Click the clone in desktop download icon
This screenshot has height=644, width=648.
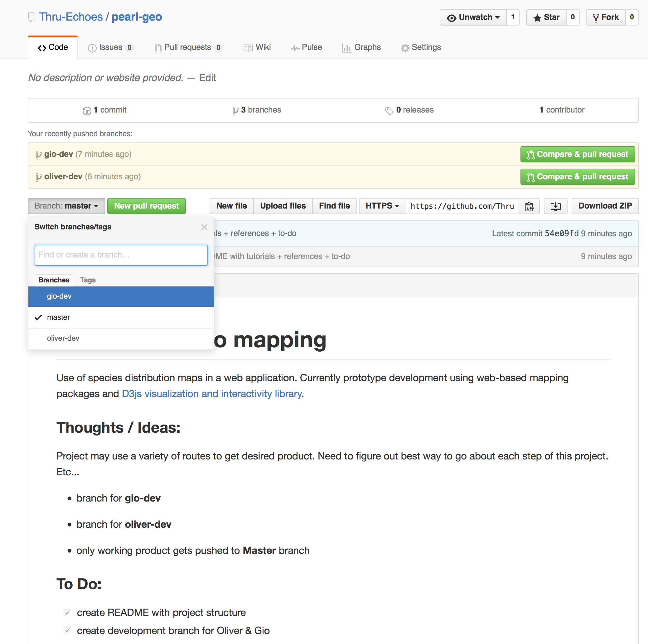pos(555,206)
